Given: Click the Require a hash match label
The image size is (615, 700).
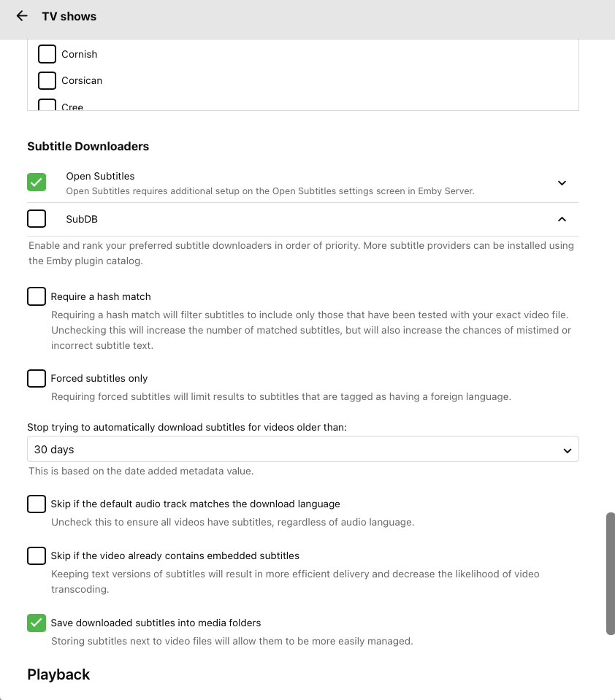Looking at the screenshot, I should (x=101, y=296).
